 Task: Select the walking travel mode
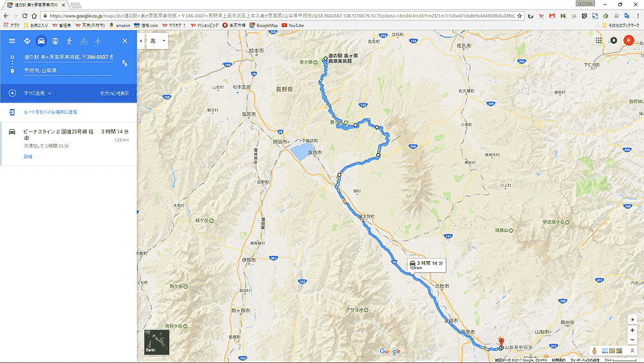click(70, 41)
